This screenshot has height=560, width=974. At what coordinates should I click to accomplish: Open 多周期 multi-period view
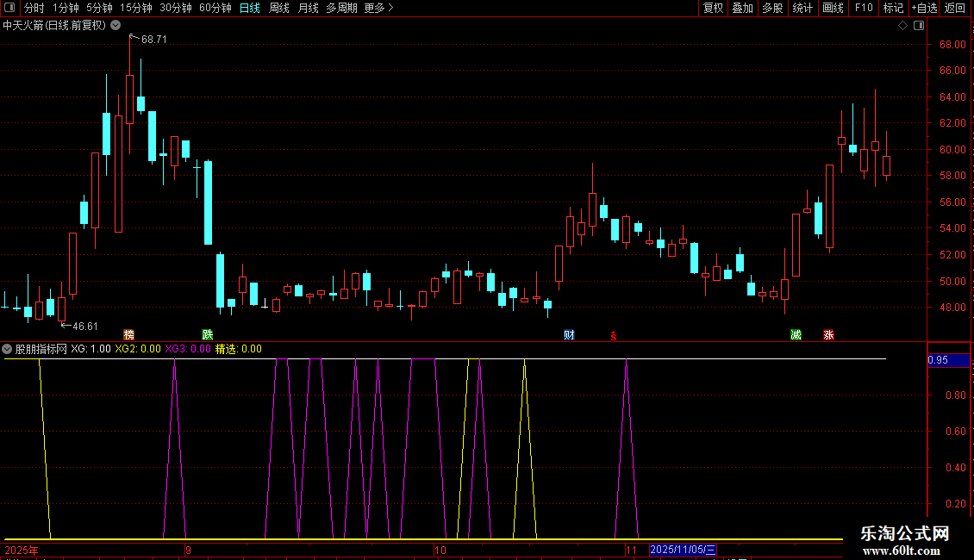click(x=341, y=8)
